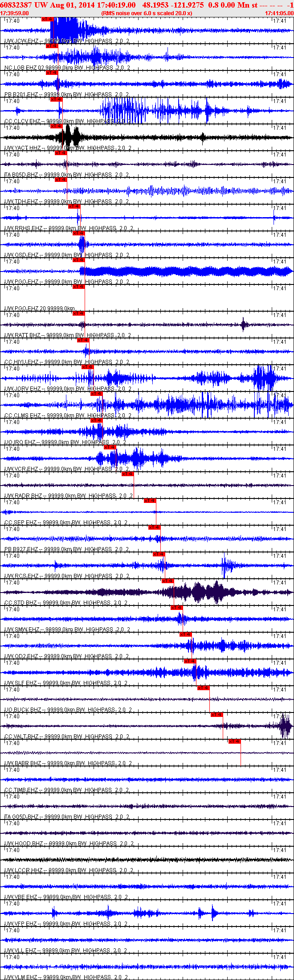Click the UW.JCW.EHZ station label
This screenshot has height=980, width=294.
[x=67, y=41]
